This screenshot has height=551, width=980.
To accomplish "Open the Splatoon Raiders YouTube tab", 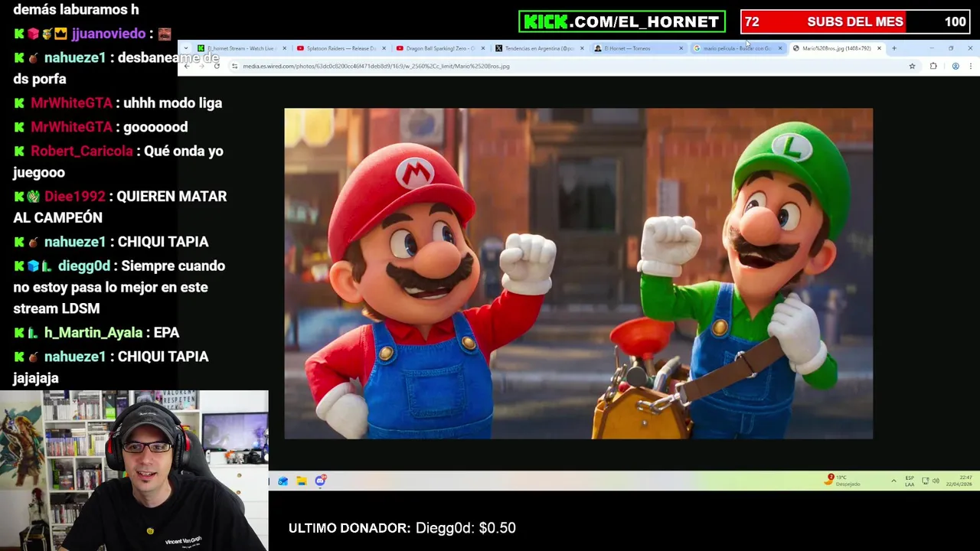I will (x=341, y=48).
